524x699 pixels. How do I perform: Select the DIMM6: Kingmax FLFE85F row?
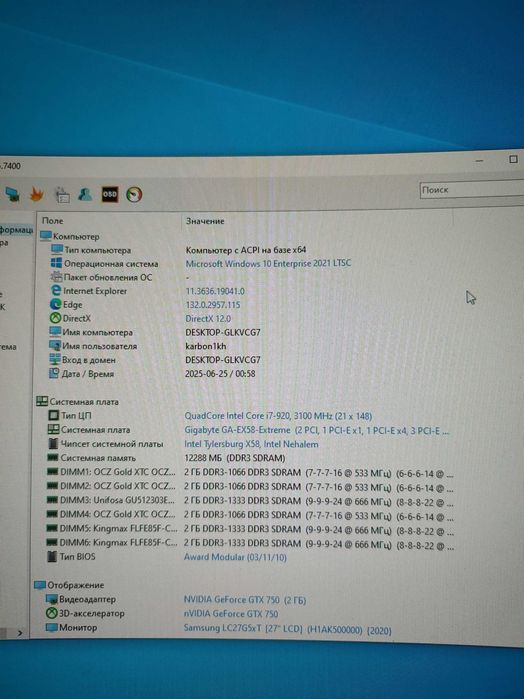(250, 544)
